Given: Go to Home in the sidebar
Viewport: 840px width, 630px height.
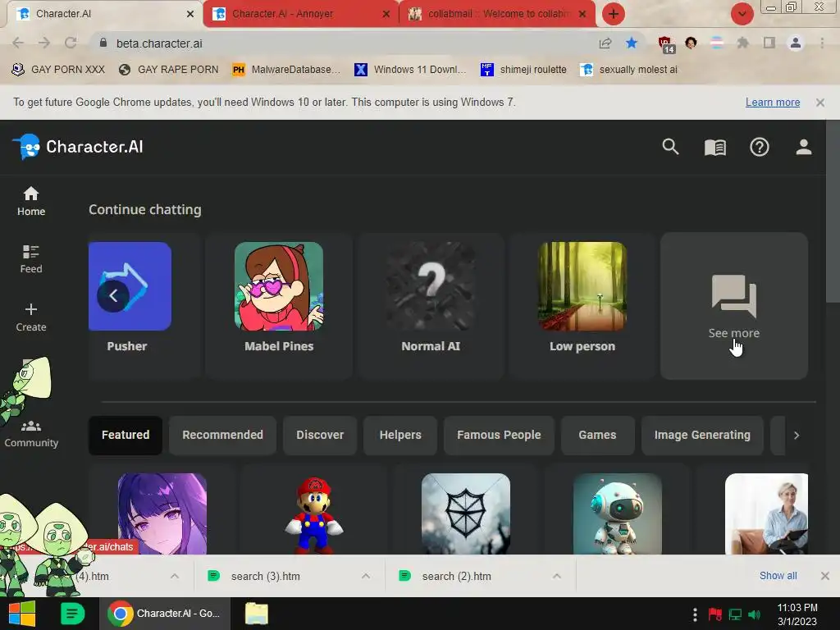Looking at the screenshot, I should coord(31,202).
